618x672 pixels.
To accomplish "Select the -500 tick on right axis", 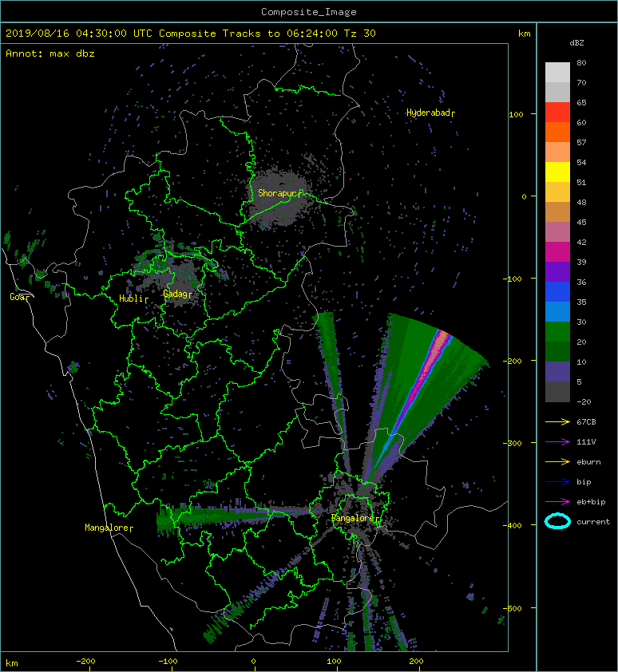I will pyautogui.click(x=513, y=609).
